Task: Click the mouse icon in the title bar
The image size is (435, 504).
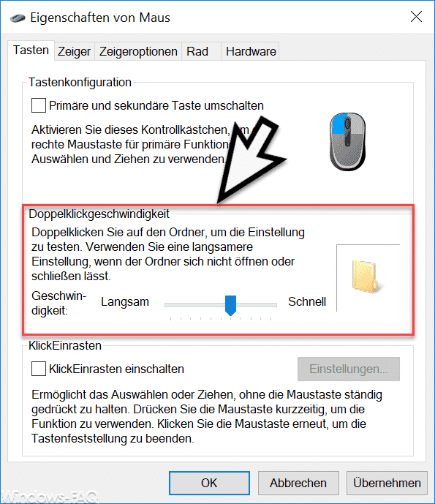Action: click(x=18, y=18)
